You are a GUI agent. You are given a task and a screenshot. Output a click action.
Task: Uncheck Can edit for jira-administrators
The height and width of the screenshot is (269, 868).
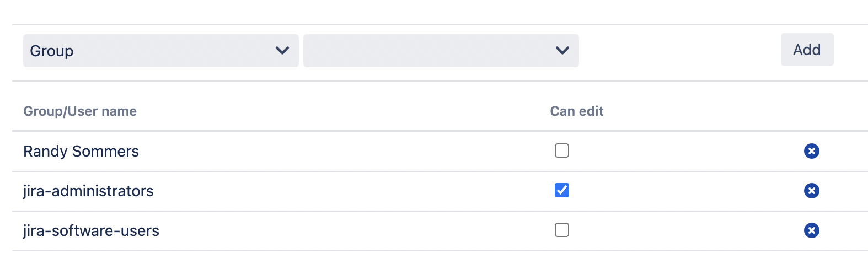pos(562,190)
